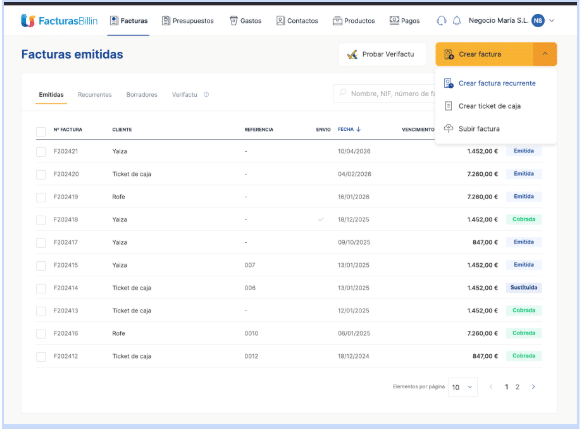Collapse the Crear factura dropdown chevron
This screenshot has width=584, height=432.
(545, 54)
